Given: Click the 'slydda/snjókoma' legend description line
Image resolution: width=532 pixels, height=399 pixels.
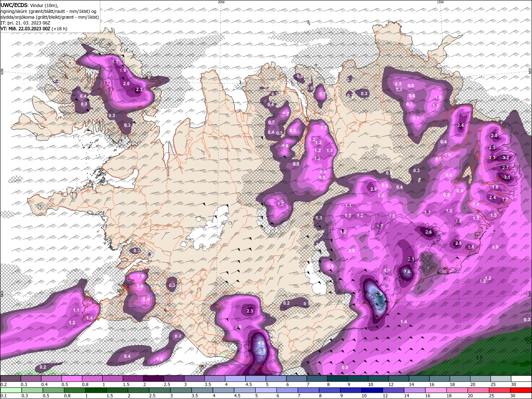Looking at the screenshot, I should [x=49, y=17].
